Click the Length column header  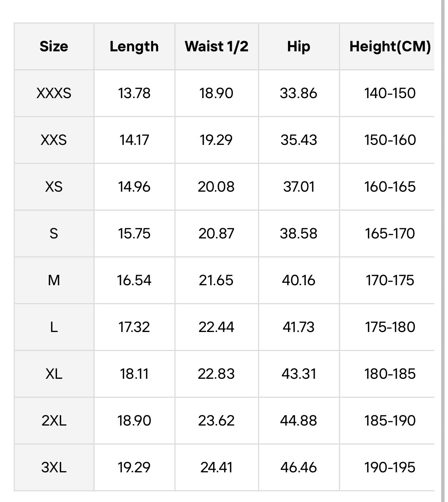pyautogui.click(x=134, y=46)
